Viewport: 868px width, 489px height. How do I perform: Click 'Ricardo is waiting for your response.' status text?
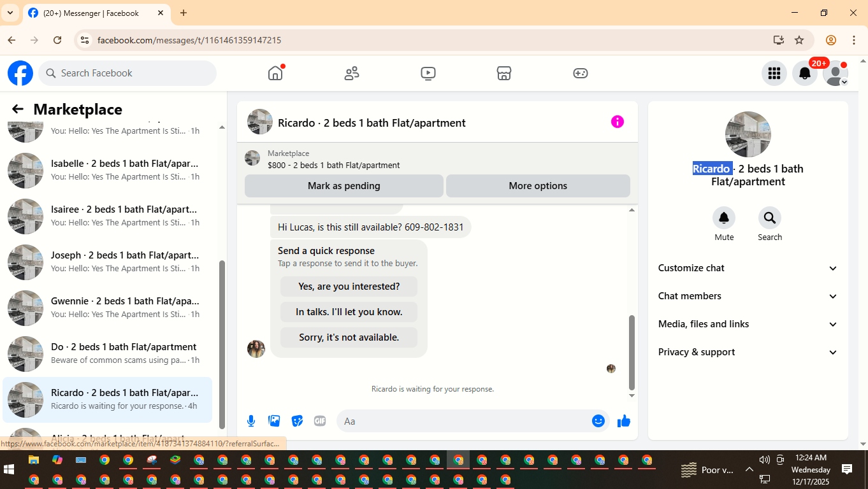tap(433, 389)
